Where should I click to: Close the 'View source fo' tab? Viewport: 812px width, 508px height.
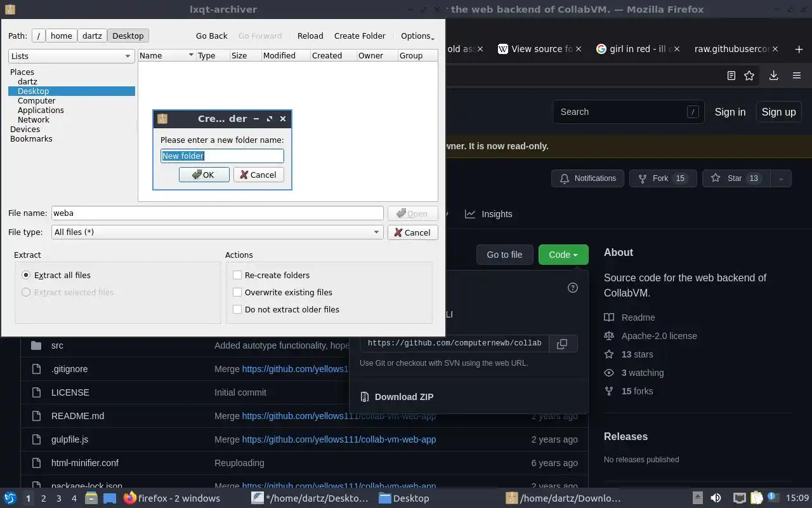(579, 49)
